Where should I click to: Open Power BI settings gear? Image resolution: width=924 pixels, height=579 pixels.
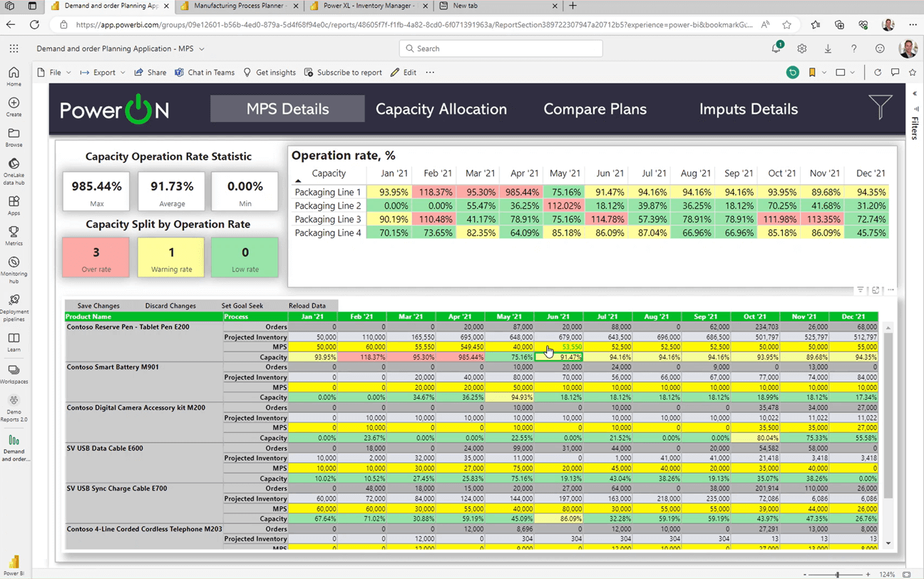point(802,48)
